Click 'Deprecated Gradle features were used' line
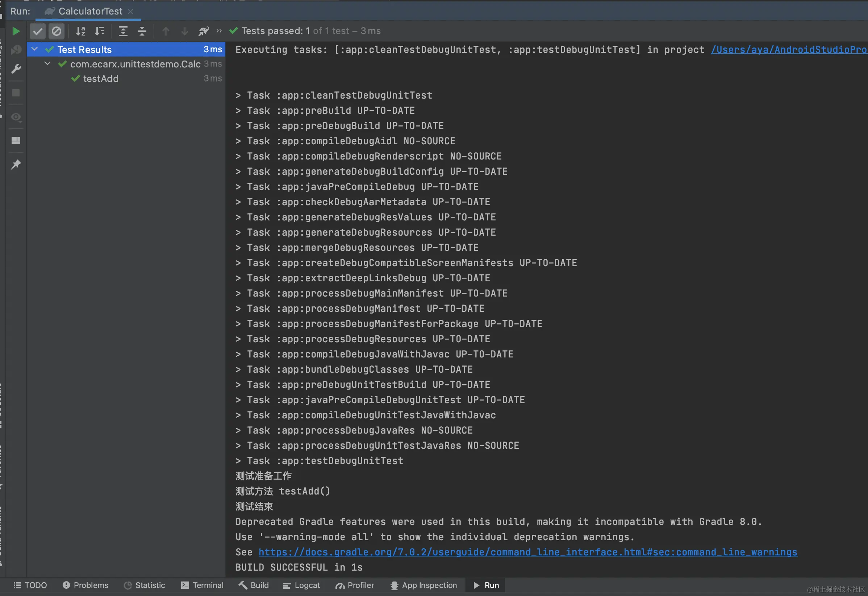 pyautogui.click(x=498, y=522)
